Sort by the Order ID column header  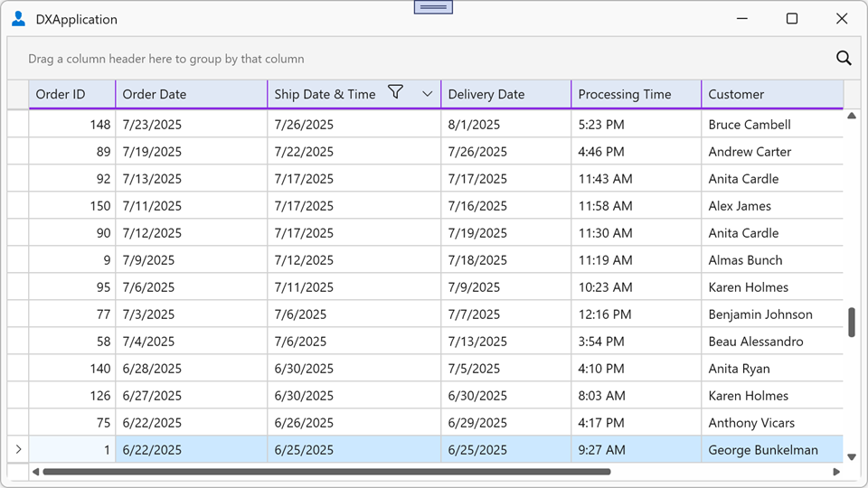72,94
